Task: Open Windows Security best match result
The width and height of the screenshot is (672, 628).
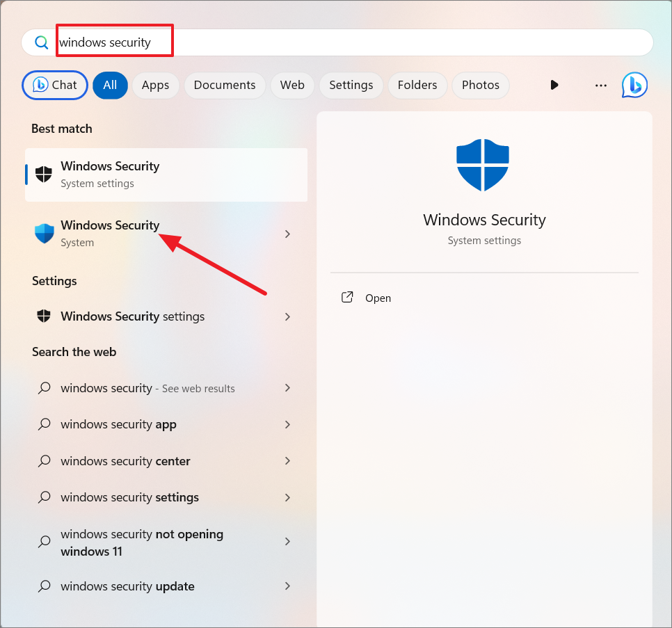Action: tap(166, 175)
